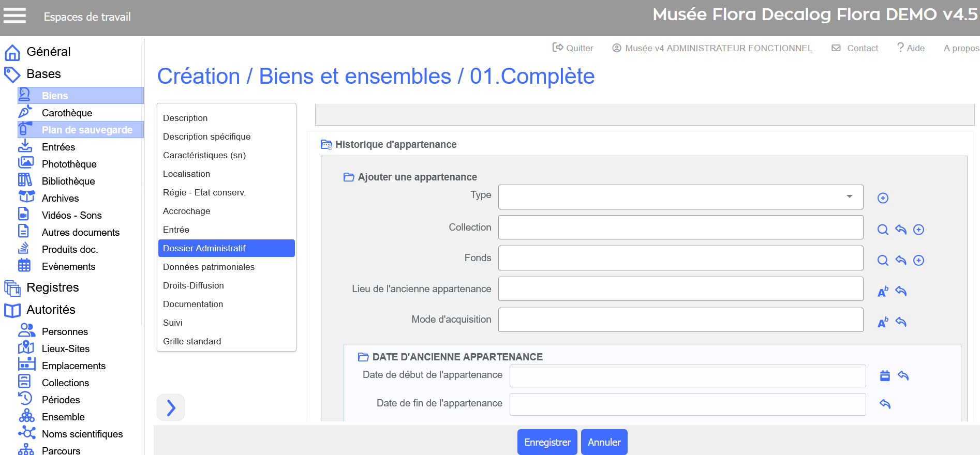Switch to the Localisation section
The width and height of the screenshot is (980, 455).
[186, 174]
